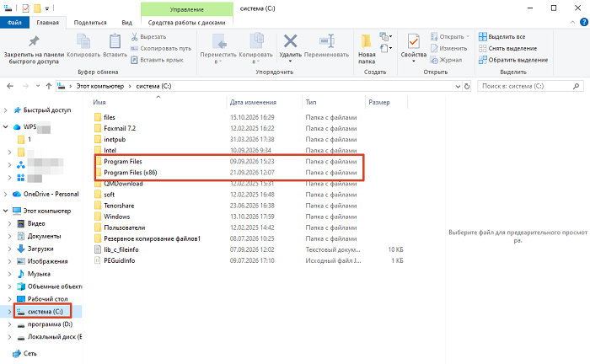Select Изображения in the navigation pane
The image size is (590, 364).
point(47,261)
